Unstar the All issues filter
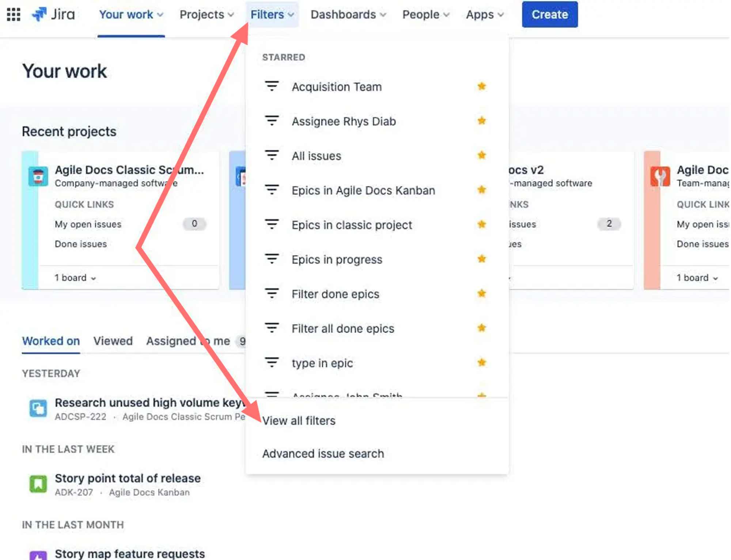 click(481, 156)
